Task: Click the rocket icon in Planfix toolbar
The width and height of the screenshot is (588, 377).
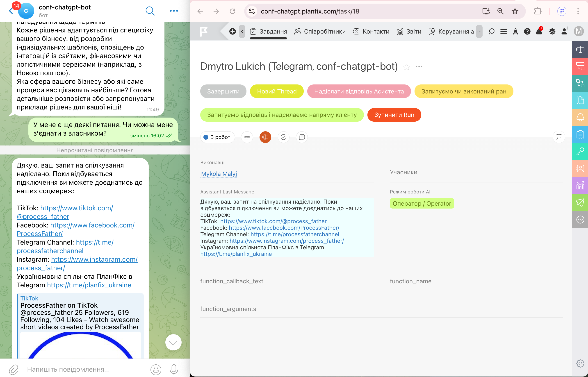Action: (x=515, y=31)
